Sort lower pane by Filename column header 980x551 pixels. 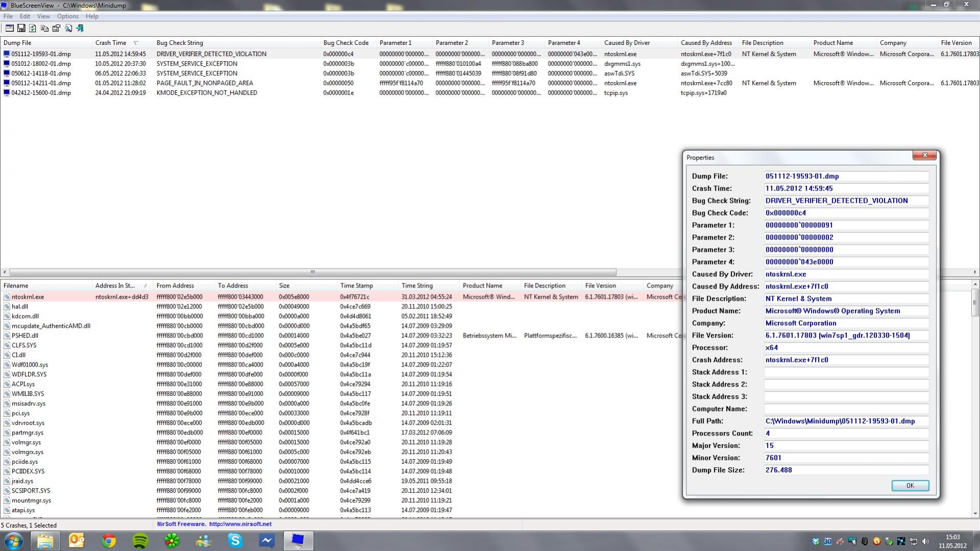tap(46, 285)
